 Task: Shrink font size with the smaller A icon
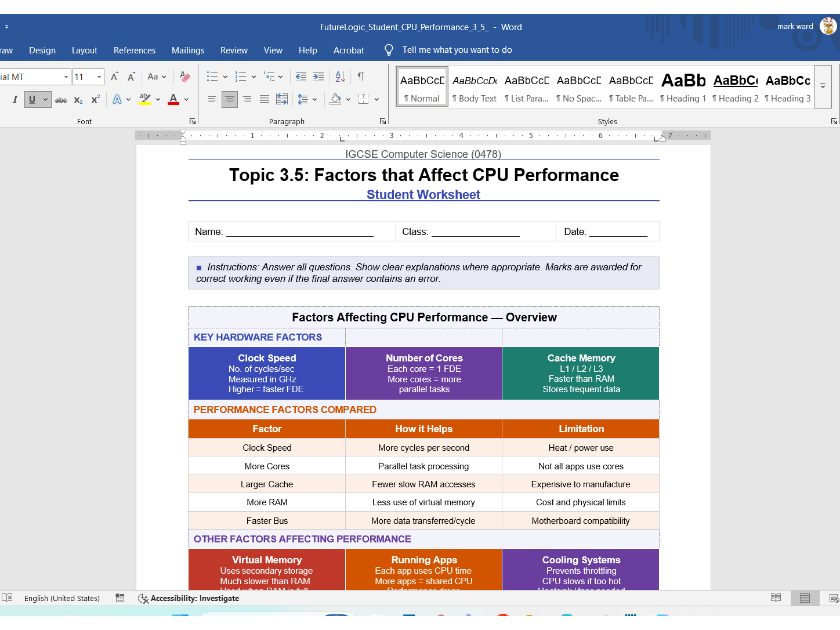coord(132,77)
